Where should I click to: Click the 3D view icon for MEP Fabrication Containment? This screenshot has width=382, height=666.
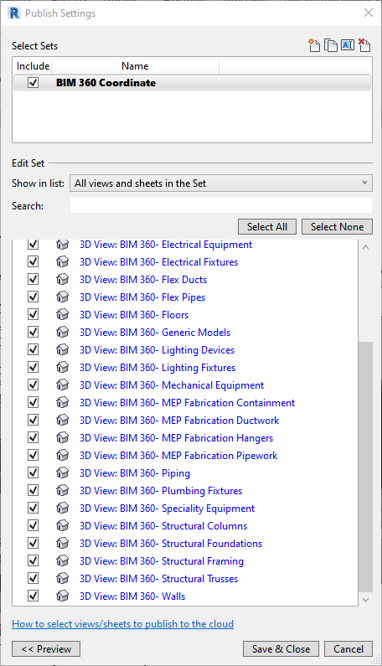pos(62,403)
